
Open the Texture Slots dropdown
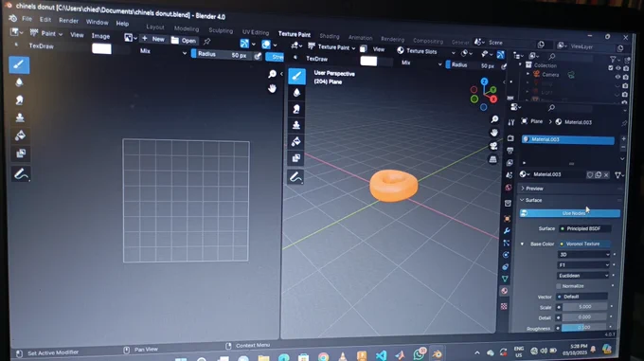click(x=426, y=51)
